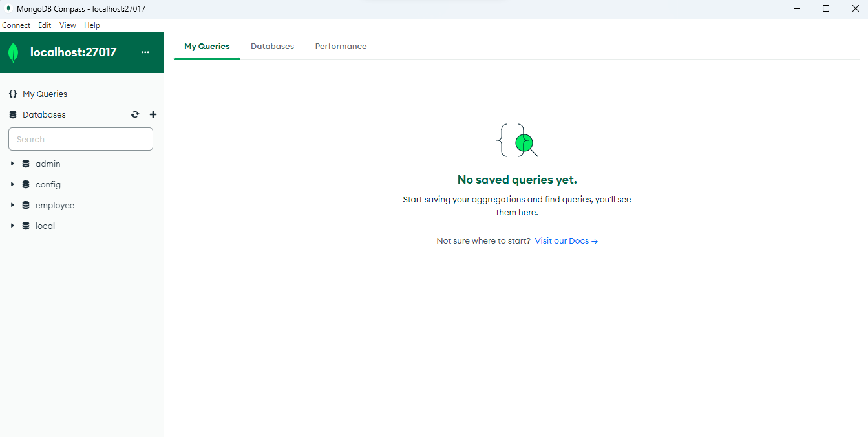
Task: Select the local database in sidebar
Action: [45, 226]
